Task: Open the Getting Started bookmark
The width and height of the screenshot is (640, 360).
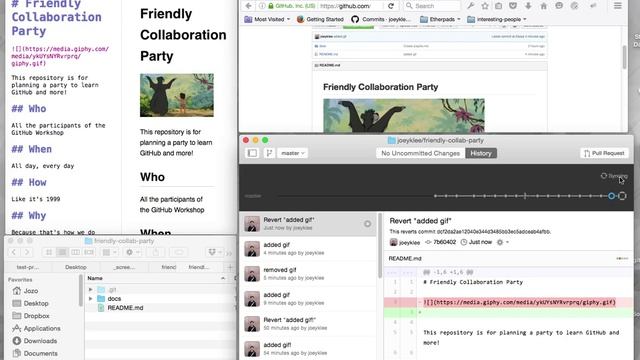Action: click(x=320, y=19)
